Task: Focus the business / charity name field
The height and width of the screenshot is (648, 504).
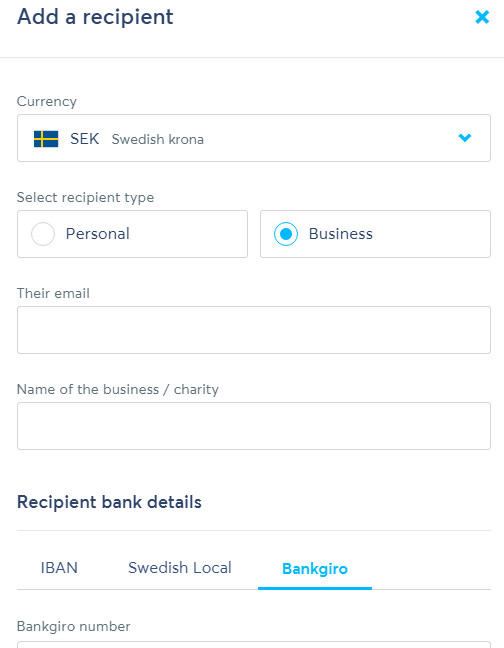Action: [254, 426]
